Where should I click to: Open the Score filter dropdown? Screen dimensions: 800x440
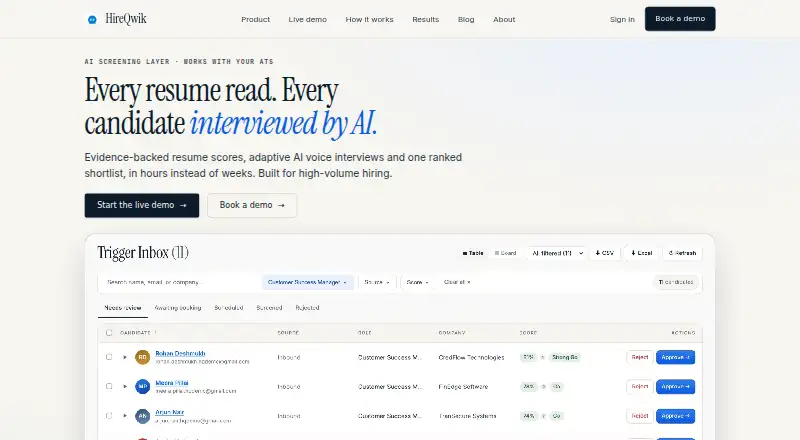(x=417, y=282)
